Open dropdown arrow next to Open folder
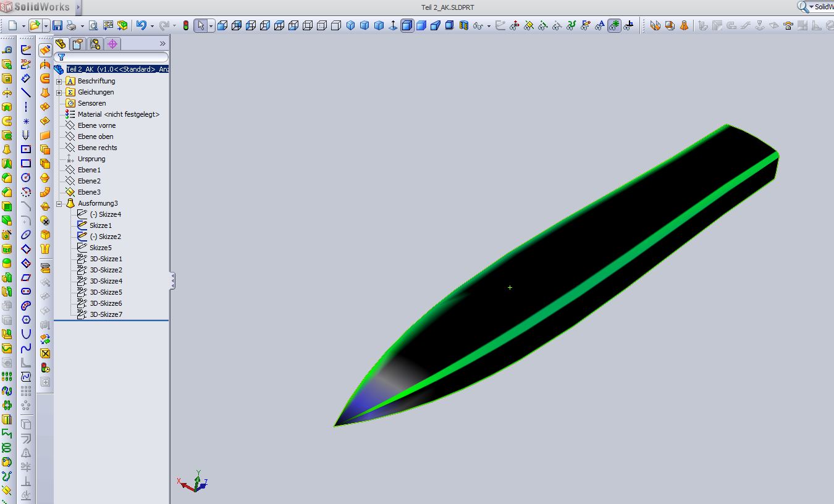The image size is (834, 504). point(46,25)
